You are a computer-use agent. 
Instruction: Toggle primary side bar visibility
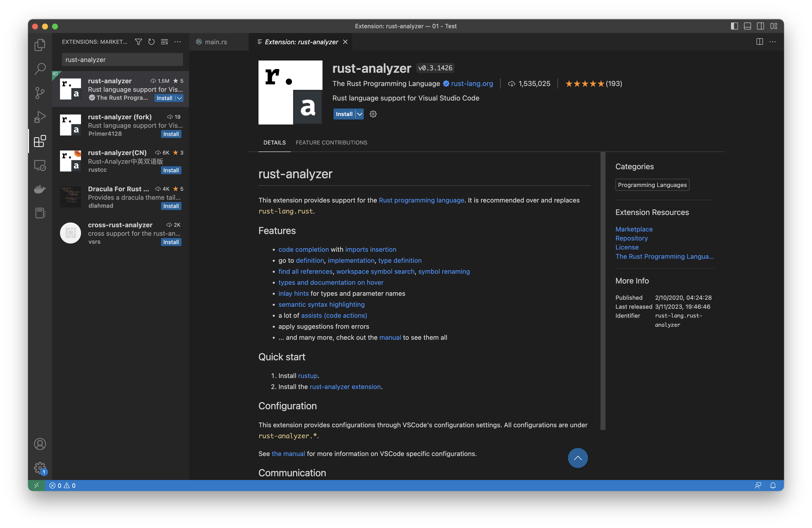[x=734, y=26]
